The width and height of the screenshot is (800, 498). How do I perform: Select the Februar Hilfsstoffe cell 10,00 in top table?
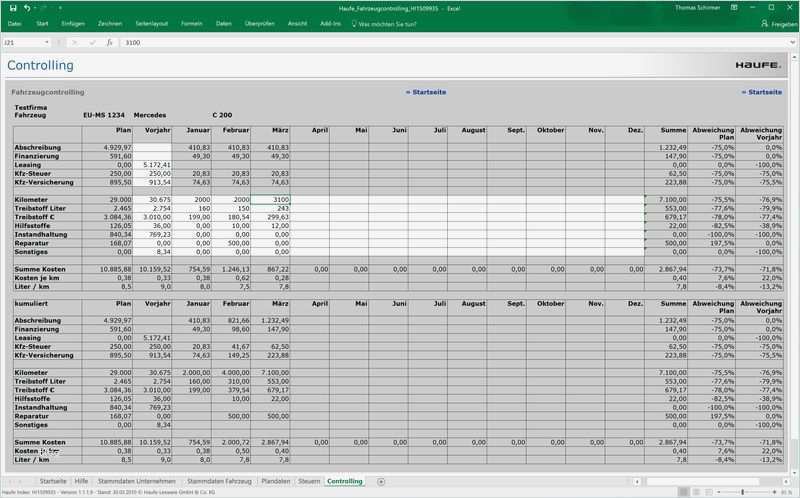pos(231,226)
